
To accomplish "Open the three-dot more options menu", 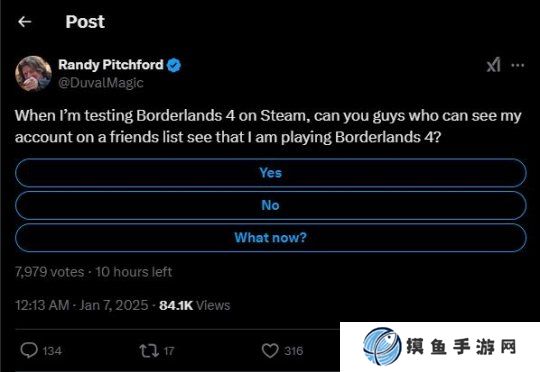I will [518, 65].
